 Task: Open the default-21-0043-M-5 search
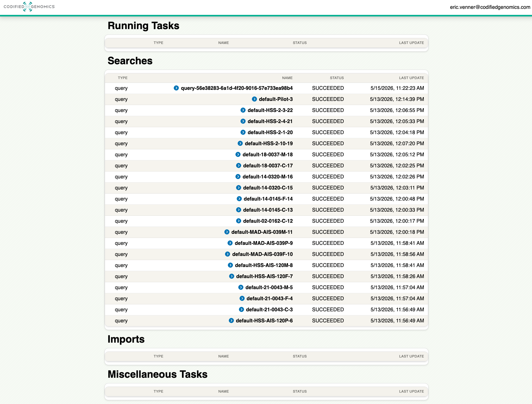click(269, 287)
